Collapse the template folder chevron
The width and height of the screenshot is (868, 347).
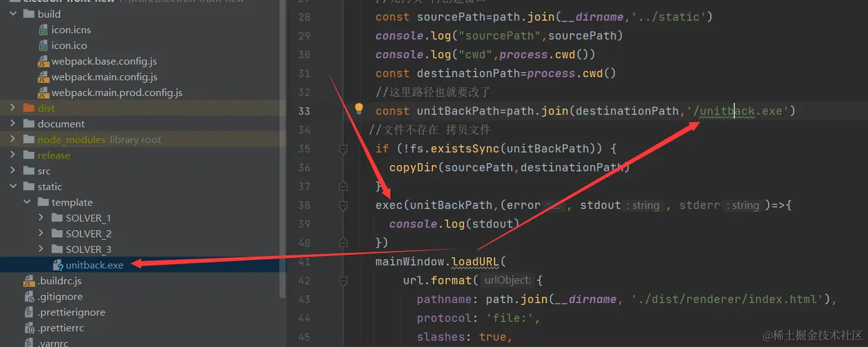[x=27, y=202]
